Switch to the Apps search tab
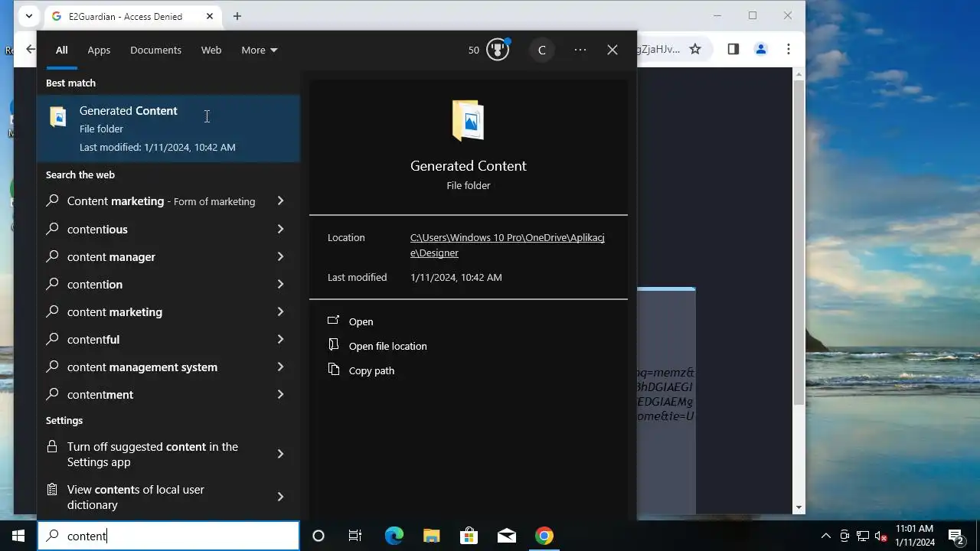This screenshot has width=980, height=551. point(99,50)
